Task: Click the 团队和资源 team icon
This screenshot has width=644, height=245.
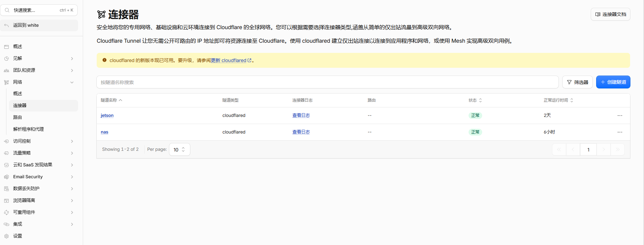Action: coord(6,70)
